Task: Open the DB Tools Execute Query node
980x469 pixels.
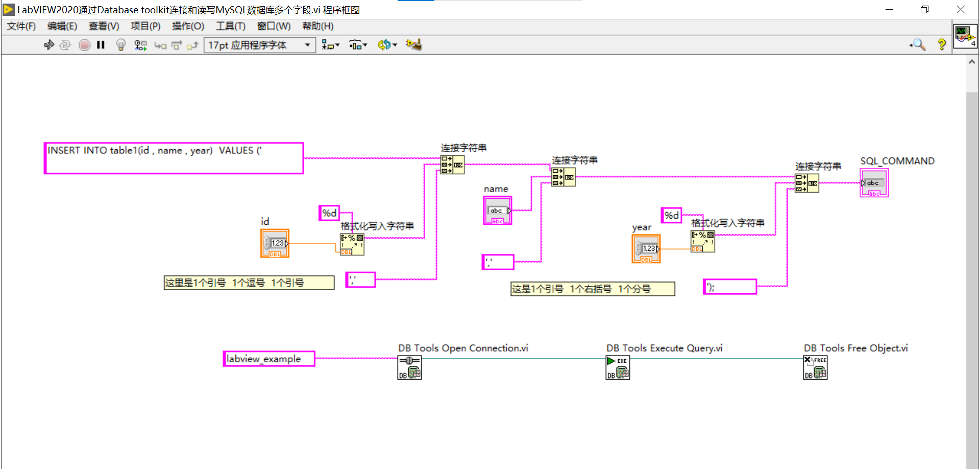Action: 618,367
